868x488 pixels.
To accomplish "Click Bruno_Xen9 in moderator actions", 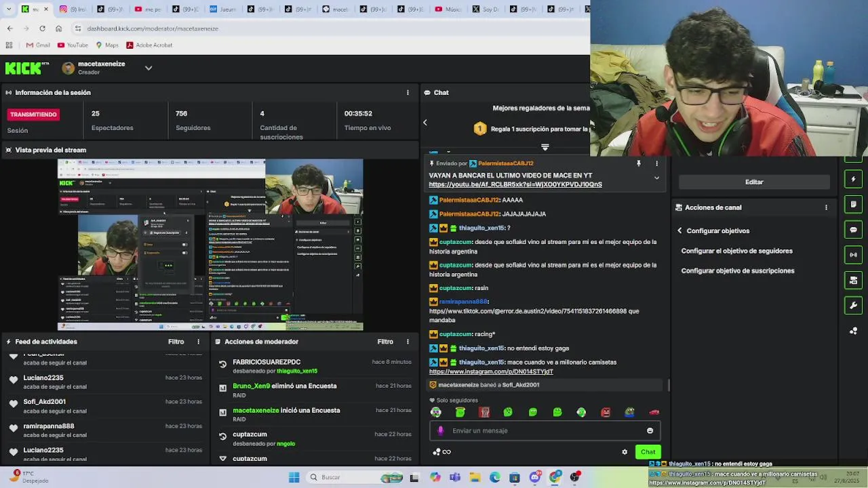I will coord(251,386).
